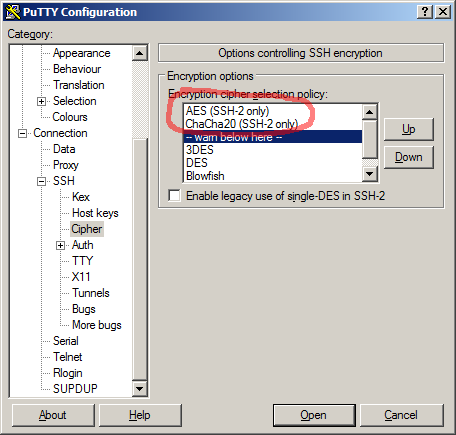
Task: Enable legacy use of single-DES checkbox
Action: point(174,196)
